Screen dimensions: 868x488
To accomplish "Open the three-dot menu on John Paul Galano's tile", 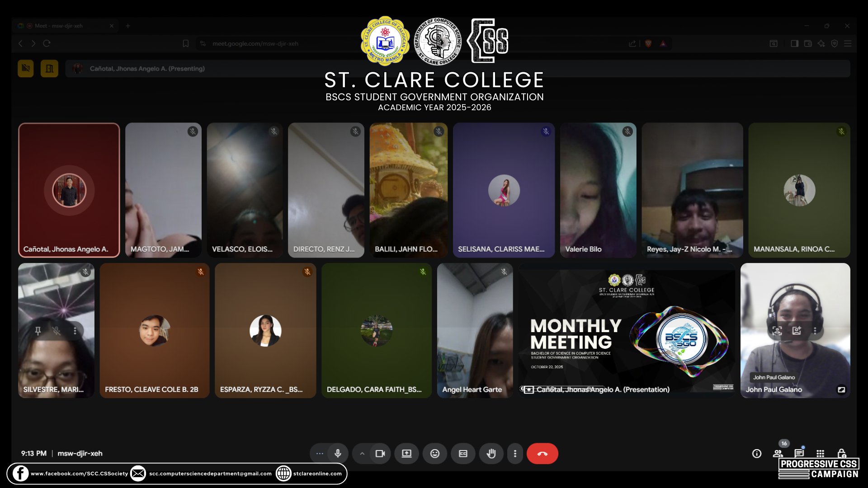I will pyautogui.click(x=815, y=331).
